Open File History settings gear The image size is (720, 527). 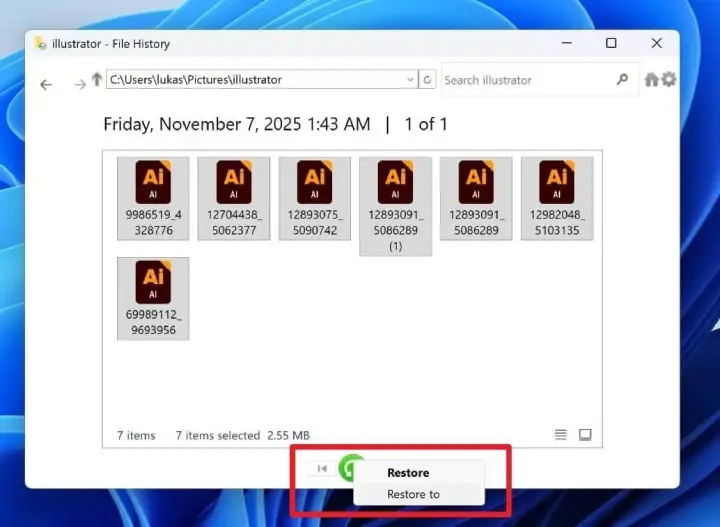[x=669, y=79]
